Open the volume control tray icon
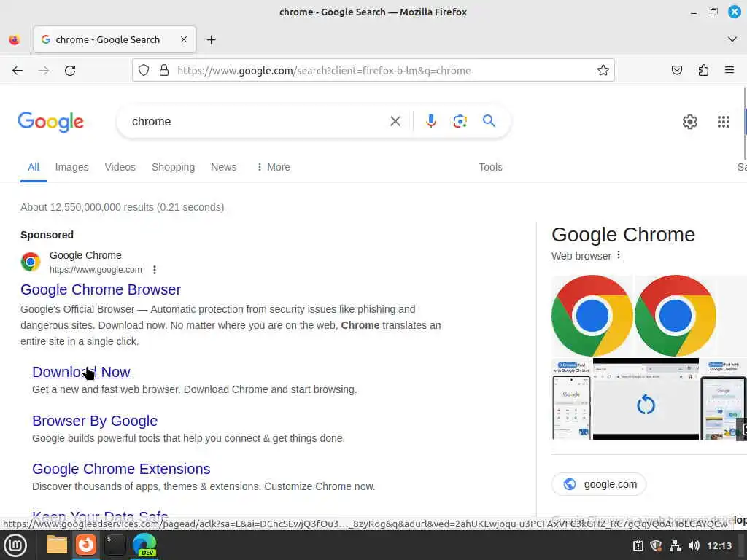 [694, 545]
